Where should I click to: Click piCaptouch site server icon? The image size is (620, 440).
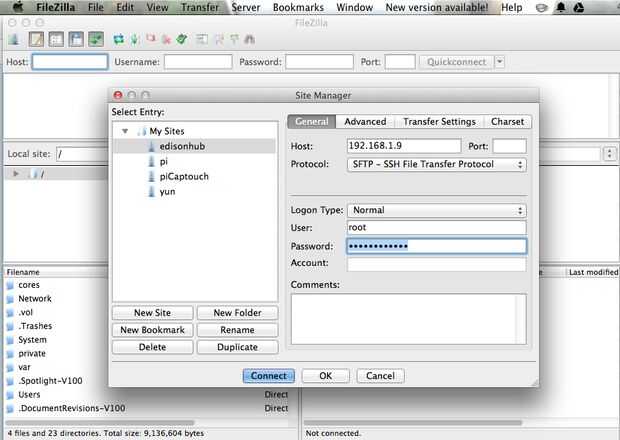pyautogui.click(x=151, y=176)
